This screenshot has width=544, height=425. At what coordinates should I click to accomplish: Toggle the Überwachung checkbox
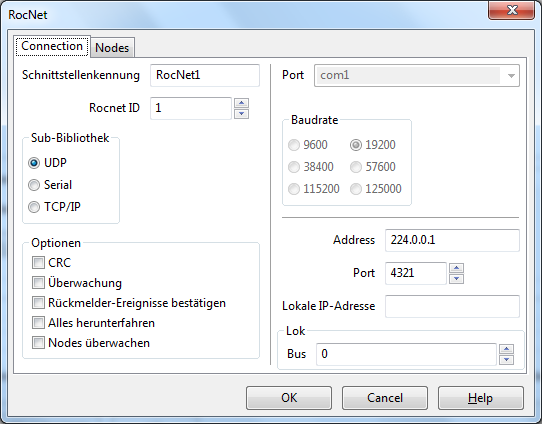click(x=77, y=283)
